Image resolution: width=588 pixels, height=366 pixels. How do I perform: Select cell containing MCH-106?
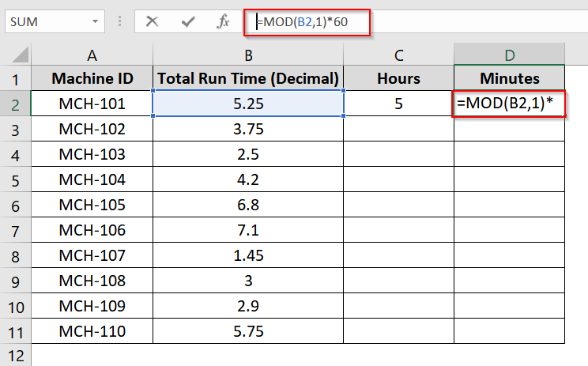point(92,230)
